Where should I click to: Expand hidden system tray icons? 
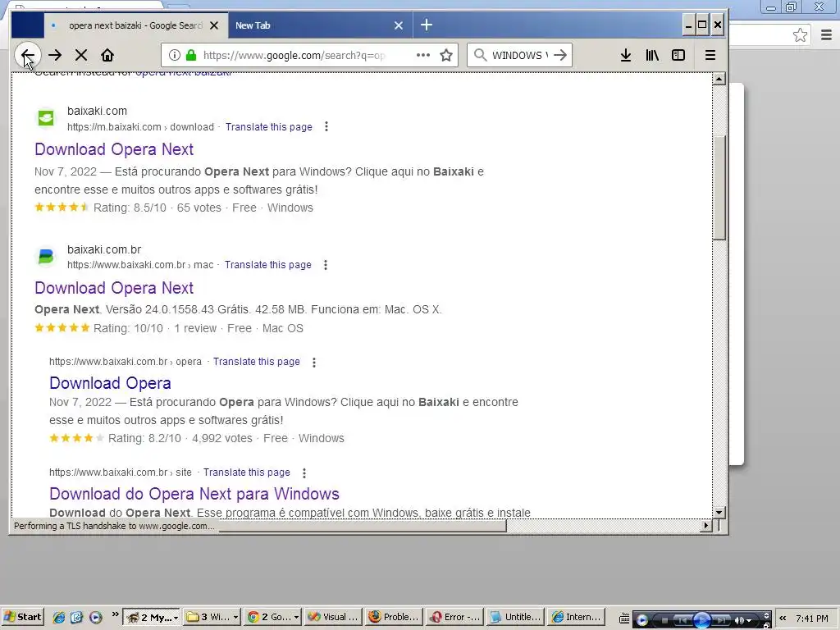[x=783, y=619]
